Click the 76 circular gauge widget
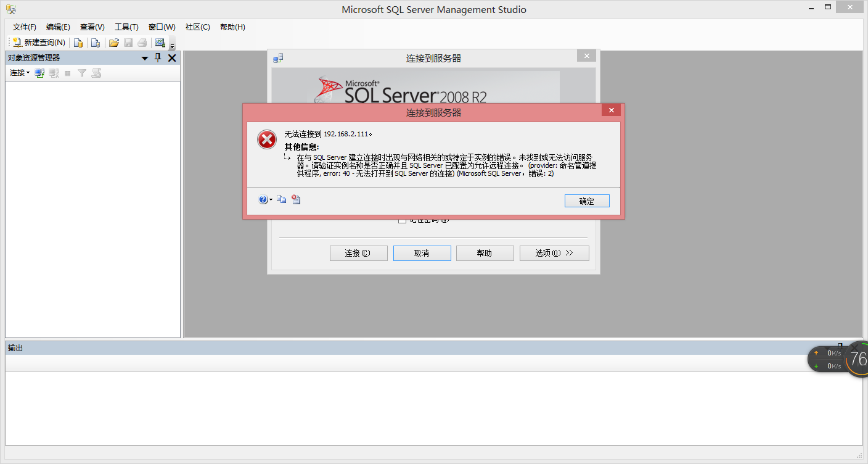 click(858, 359)
